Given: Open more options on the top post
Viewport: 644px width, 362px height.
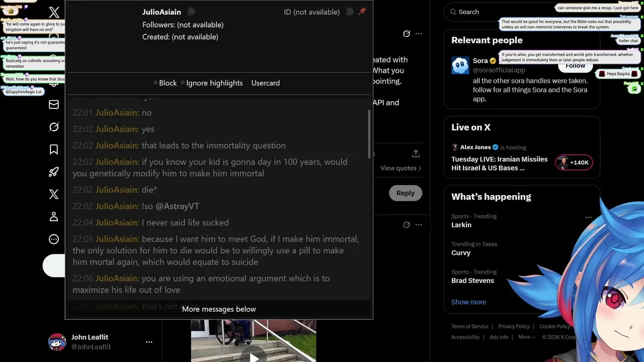Looking at the screenshot, I should tap(419, 34).
